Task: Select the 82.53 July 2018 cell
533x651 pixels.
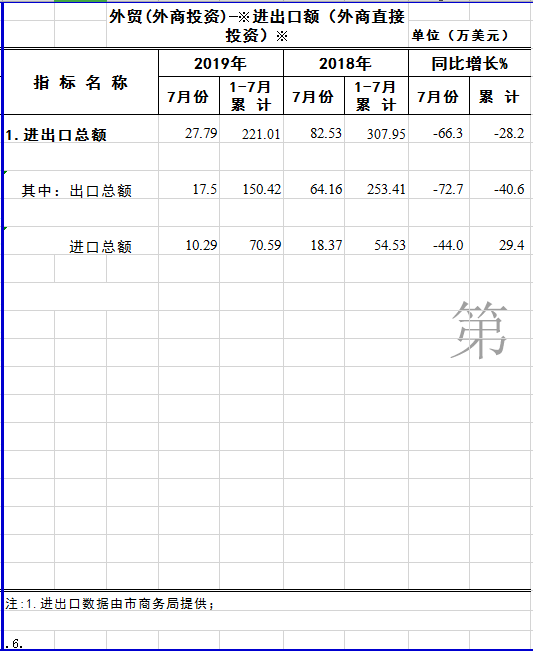Action: pos(314,129)
